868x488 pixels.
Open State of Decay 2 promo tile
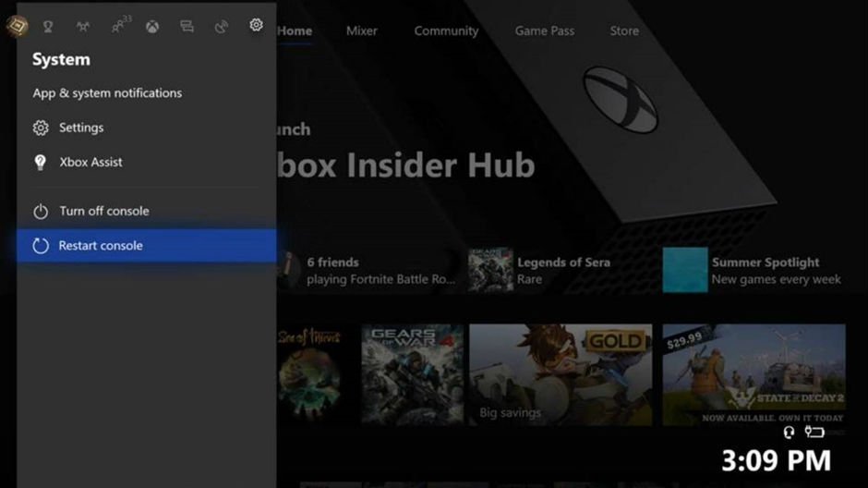754,375
